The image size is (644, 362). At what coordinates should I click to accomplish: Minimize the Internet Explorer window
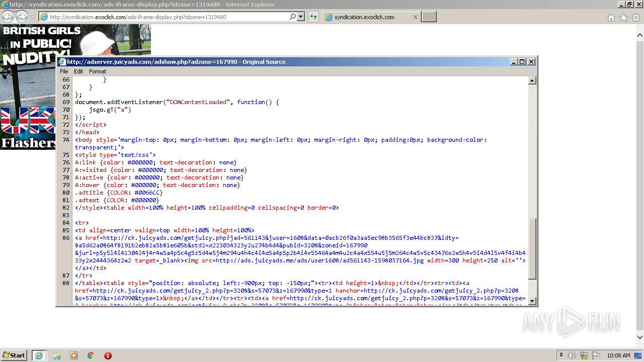[621, 5]
